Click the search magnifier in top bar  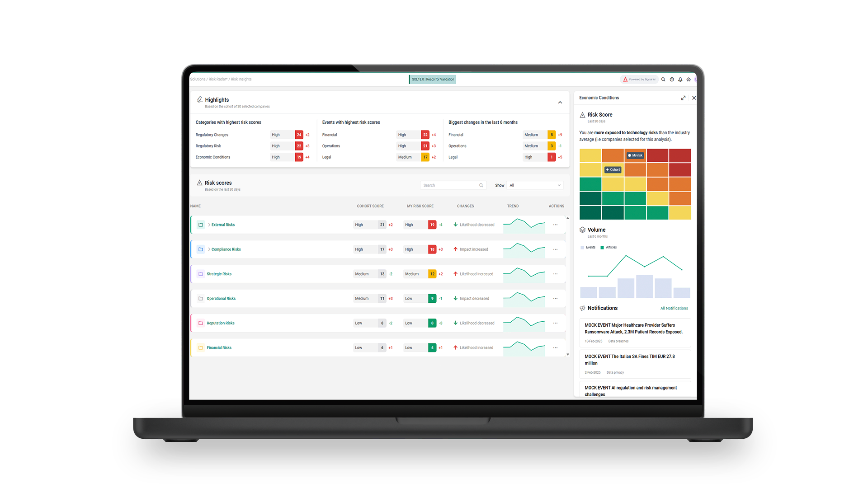[x=663, y=80]
